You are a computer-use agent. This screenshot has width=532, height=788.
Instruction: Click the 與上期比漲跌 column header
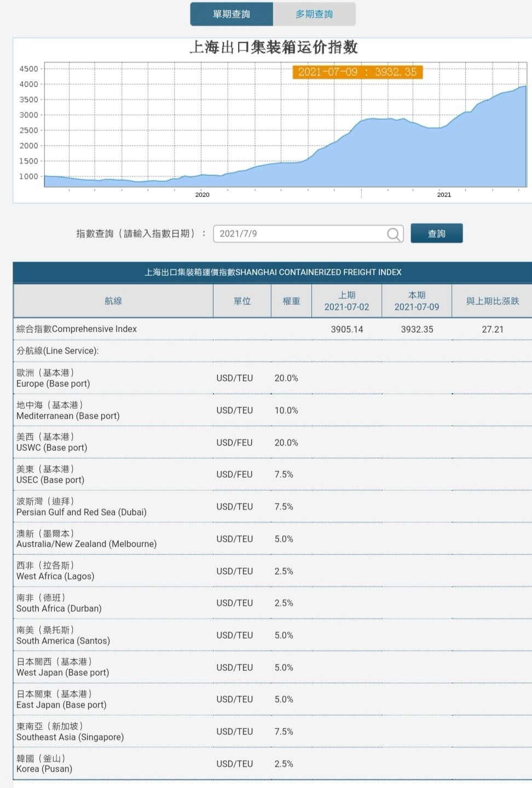pos(492,301)
